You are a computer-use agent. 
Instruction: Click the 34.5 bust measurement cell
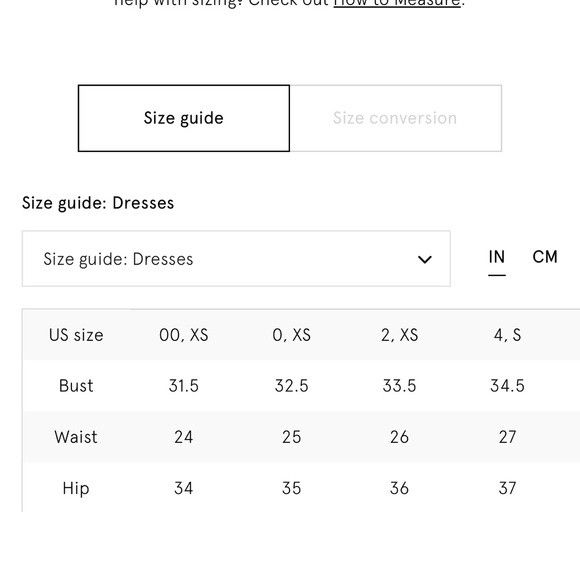(x=507, y=386)
